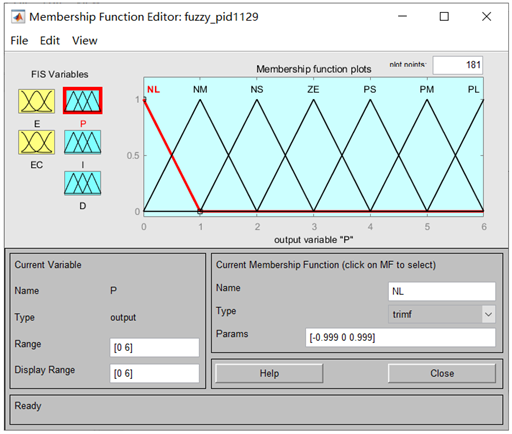Open the Edit menu
The image size is (512, 434).
click(x=50, y=41)
